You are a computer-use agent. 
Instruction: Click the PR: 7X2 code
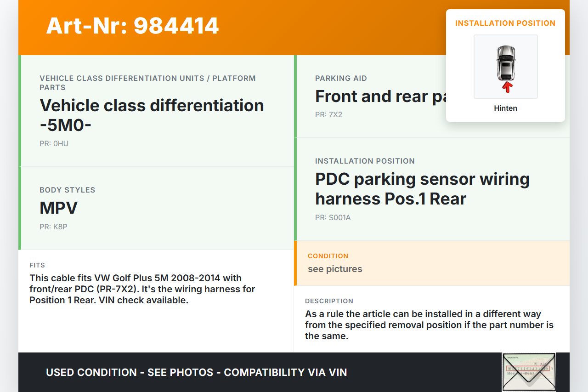[x=328, y=115]
